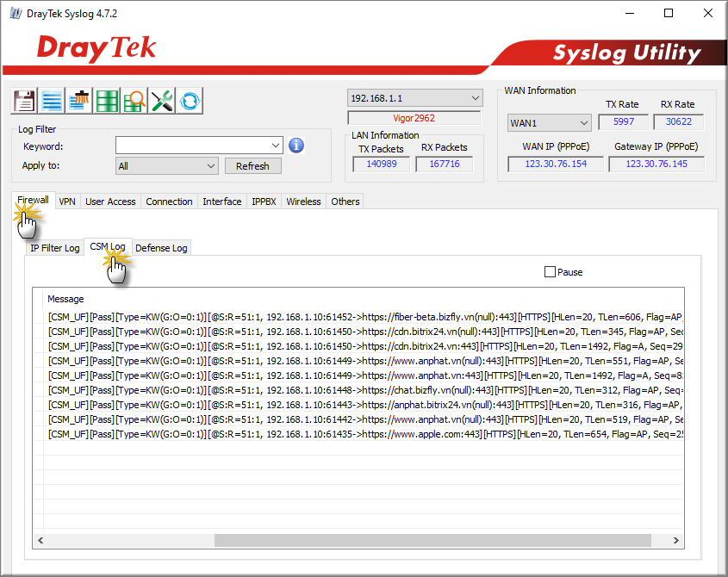728x577 pixels.
Task: Click the Gateway IP field 123.30.76.145
Action: point(656,164)
